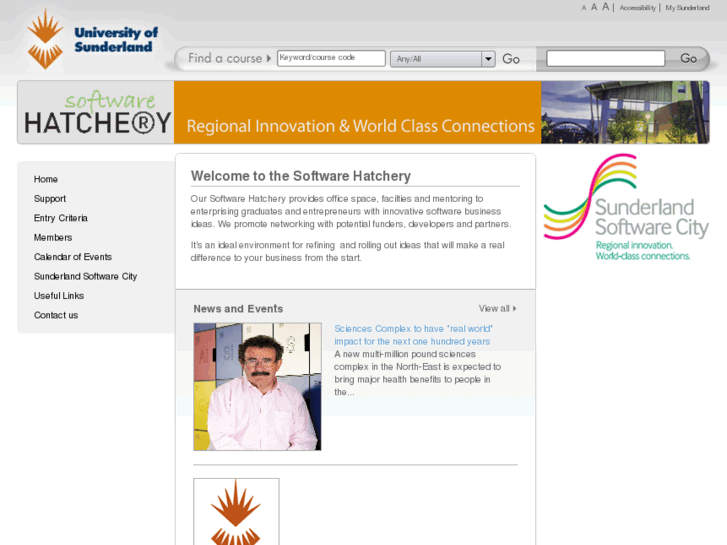The height and width of the screenshot is (545, 727).
Task: Open the Sciences Complex news headline
Action: 413,335
